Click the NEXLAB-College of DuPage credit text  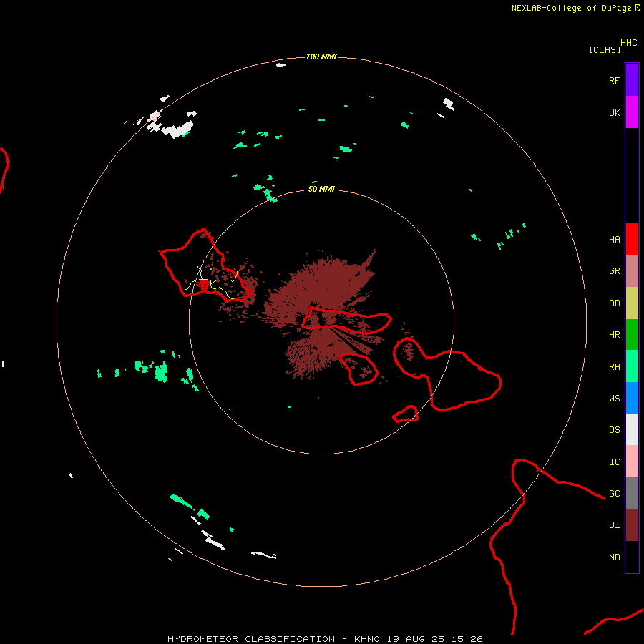[571, 8]
